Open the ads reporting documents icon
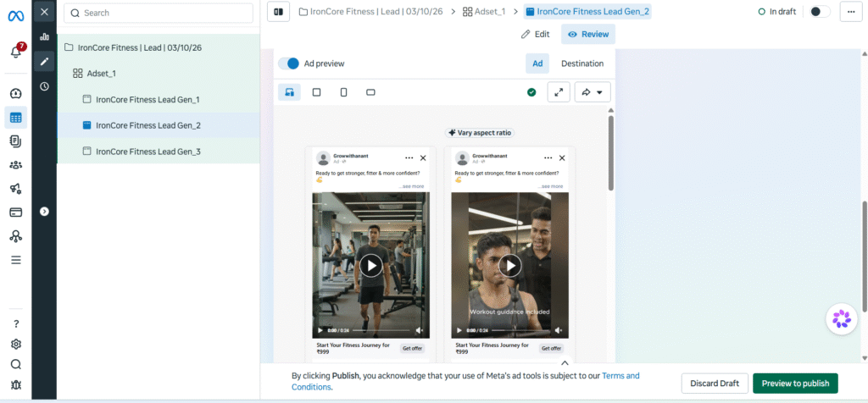 [16, 141]
